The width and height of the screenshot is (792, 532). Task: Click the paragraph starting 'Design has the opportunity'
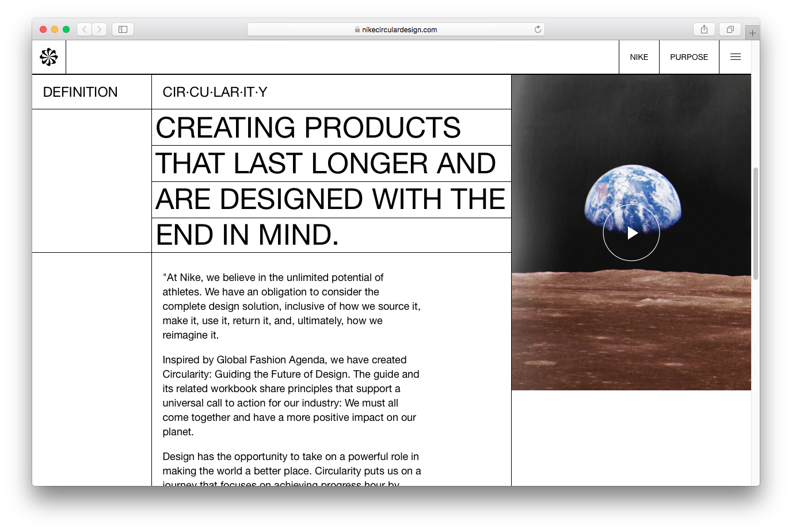pos(292,468)
